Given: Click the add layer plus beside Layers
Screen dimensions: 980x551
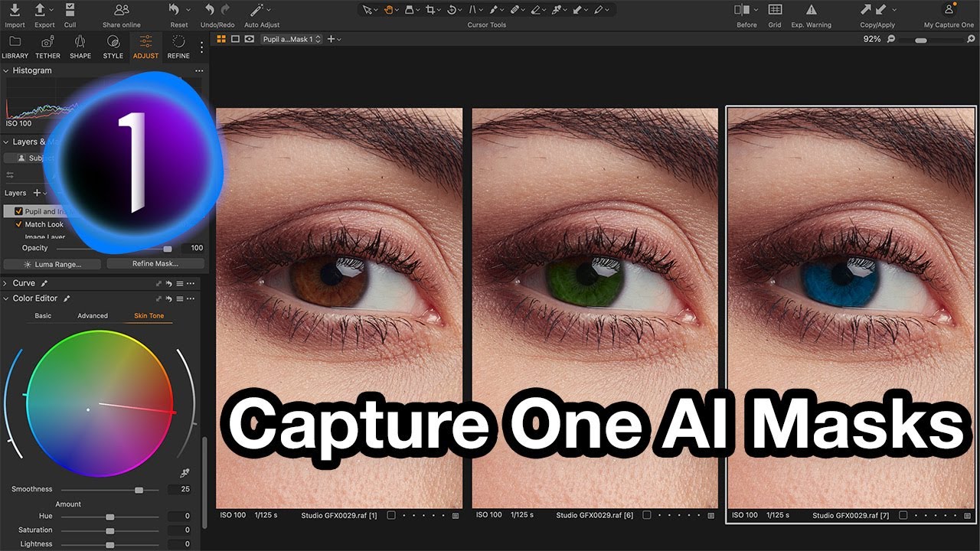Looking at the screenshot, I should pyautogui.click(x=36, y=193).
